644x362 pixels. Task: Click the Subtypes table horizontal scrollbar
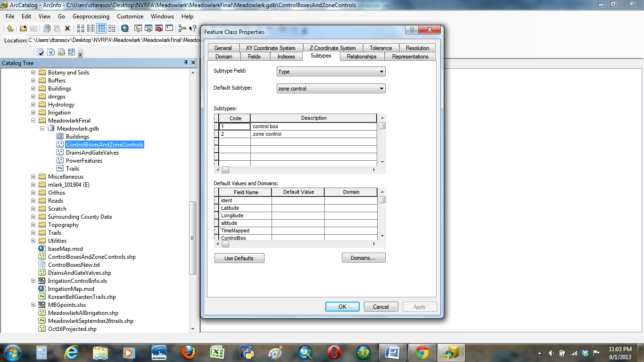pyautogui.click(x=297, y=170)
